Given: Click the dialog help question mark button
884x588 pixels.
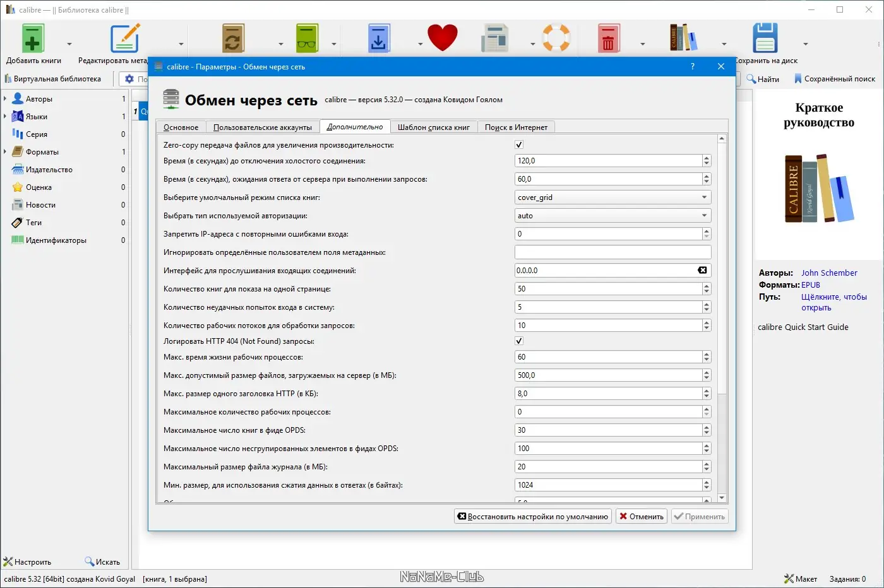Looking at the screenshot, I should pyautogui.click(x=693, y=66).
